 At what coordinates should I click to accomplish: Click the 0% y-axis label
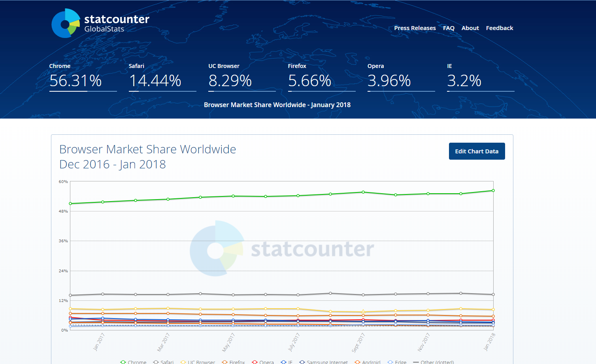(64, 330)
